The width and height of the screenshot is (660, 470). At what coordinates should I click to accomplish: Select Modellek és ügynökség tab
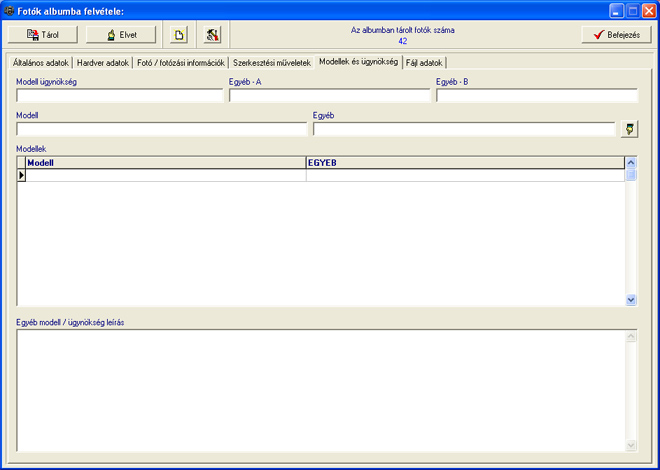pos(359,62)
